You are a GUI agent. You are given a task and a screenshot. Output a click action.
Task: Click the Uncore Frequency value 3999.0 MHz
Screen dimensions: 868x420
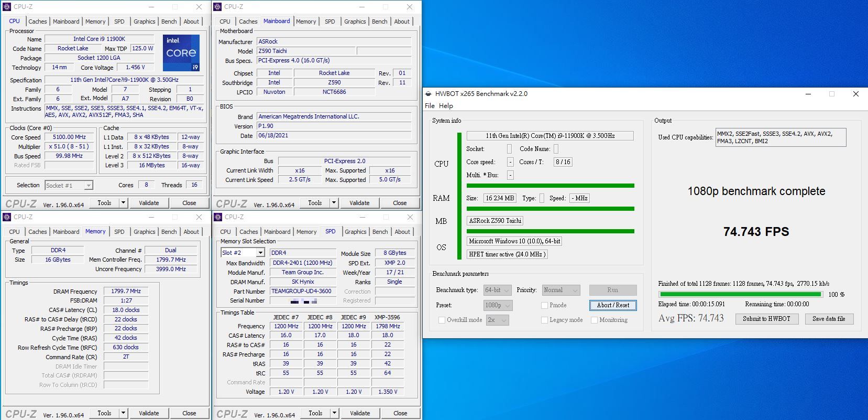[x=171, y=269]
